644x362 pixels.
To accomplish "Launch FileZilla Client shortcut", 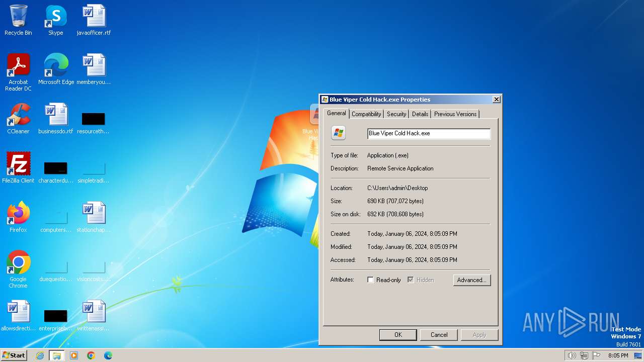I will (18, 168).
